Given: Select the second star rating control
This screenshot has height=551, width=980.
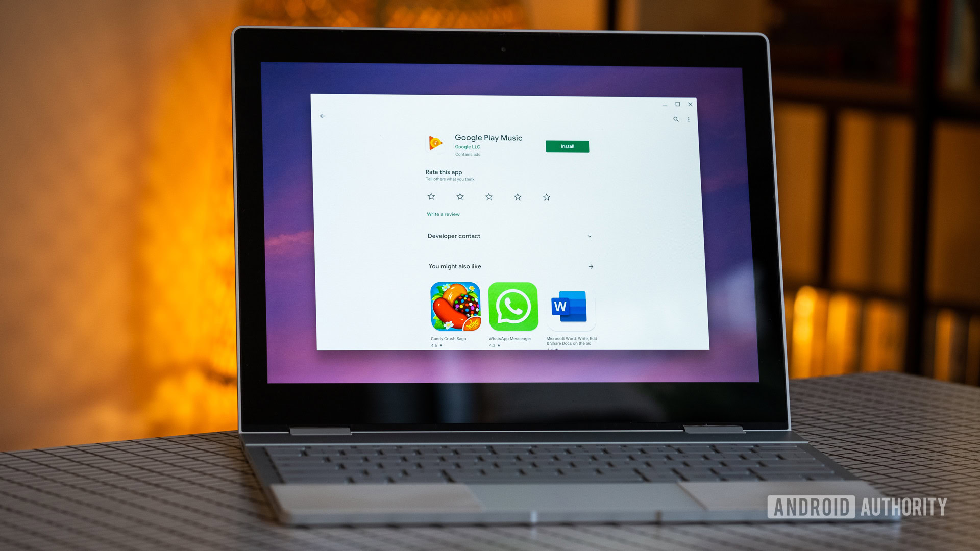Looking at the screenshot, I should pyautogui.click(x=460, y=196).
